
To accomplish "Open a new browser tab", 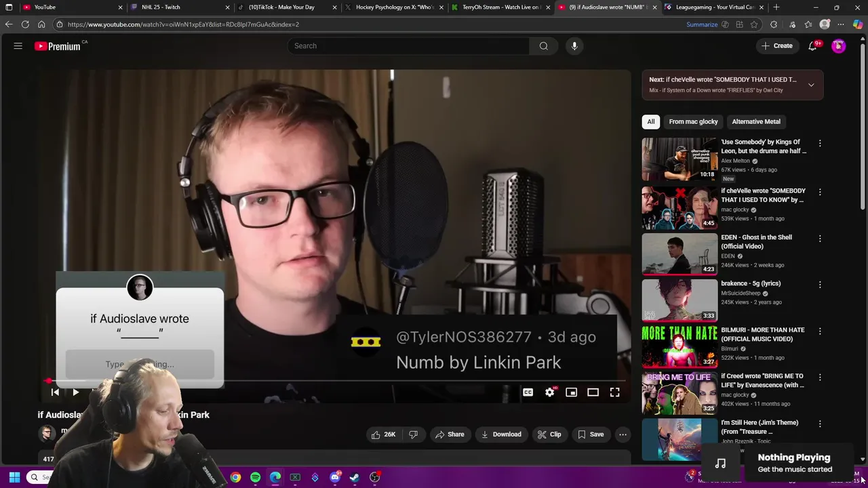I will tap(776, 7).
